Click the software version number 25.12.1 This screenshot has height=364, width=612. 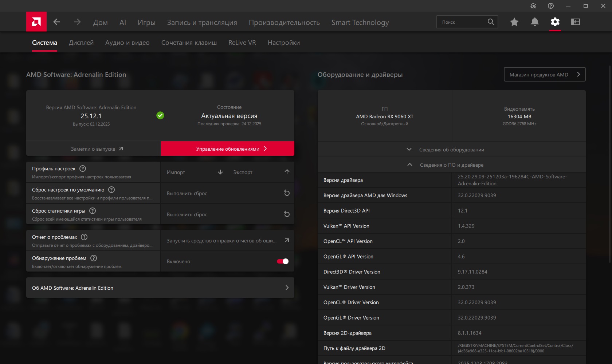tap(91, 116)
